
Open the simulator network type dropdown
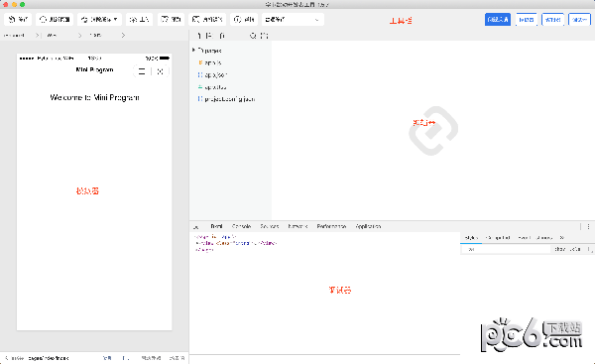[63, 36]
